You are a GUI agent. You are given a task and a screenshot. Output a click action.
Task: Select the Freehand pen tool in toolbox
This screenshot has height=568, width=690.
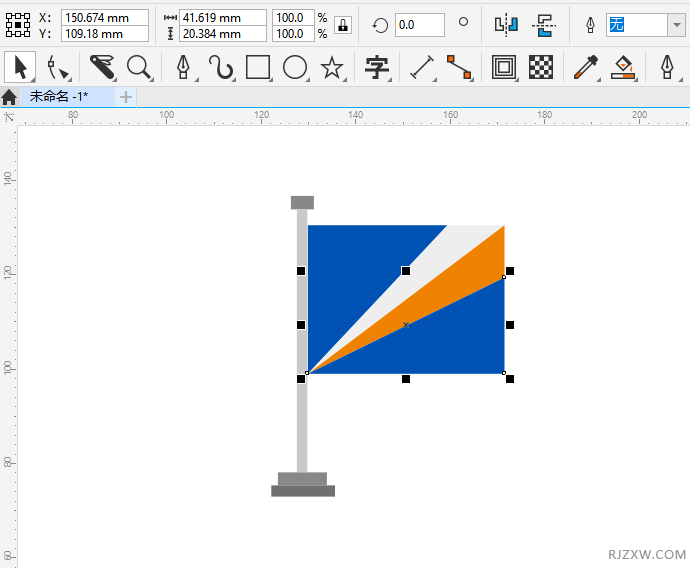coord(184,67)
